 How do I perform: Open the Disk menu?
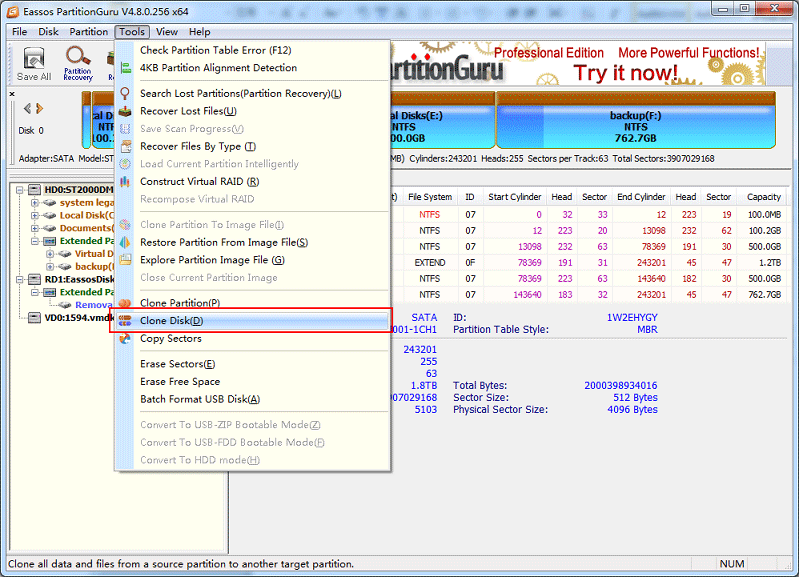(x=48, y=32)
